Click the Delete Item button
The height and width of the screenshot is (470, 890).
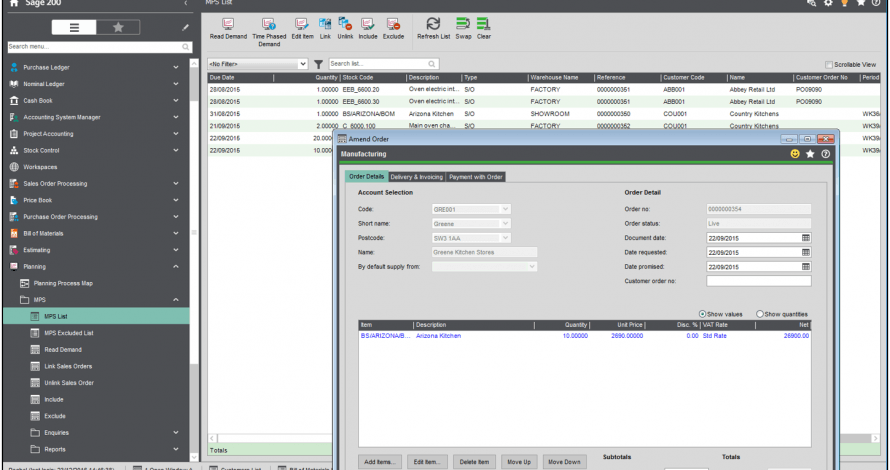coord(474,462)
